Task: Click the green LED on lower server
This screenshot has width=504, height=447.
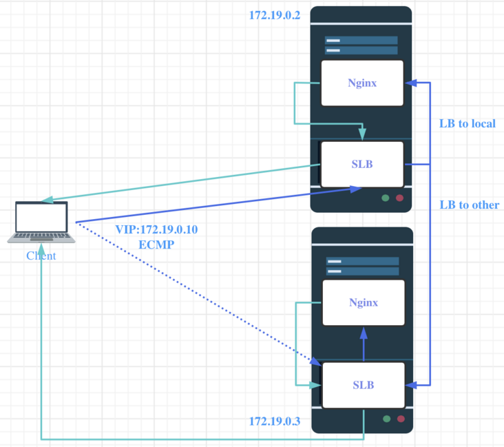Action: [387, 419]
